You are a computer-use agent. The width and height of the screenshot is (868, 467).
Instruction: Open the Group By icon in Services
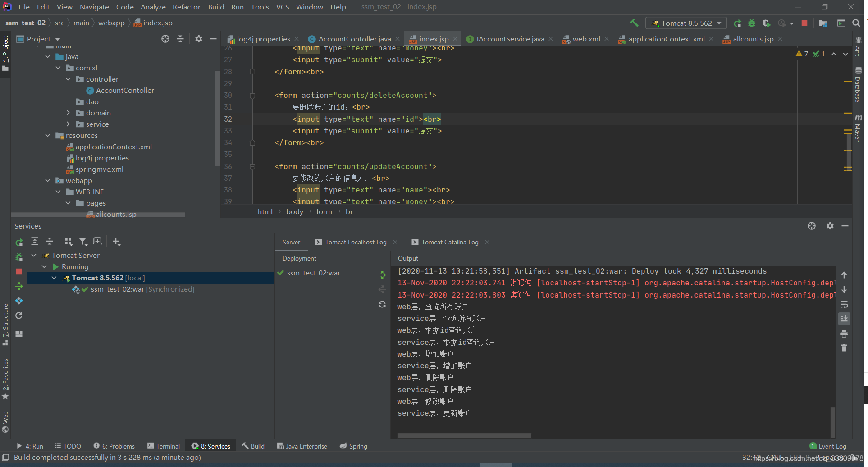pyautogui.click(x=68, y=242)
